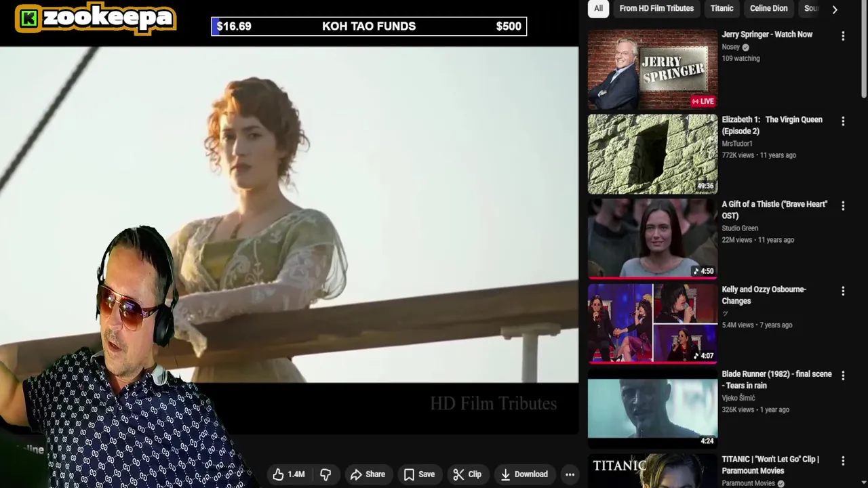Open Elizabeth 1 The Virgin Queen thumbnail

click(652, 154)
